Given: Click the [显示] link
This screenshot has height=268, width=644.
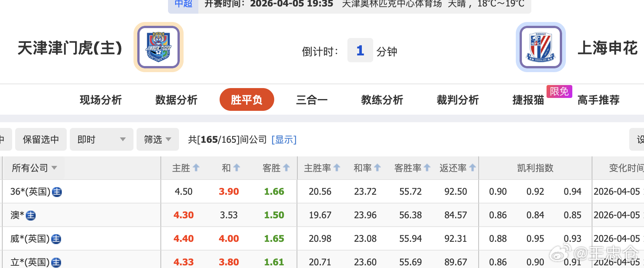Looking at the screenshot, I should click(x=284, y=139).
